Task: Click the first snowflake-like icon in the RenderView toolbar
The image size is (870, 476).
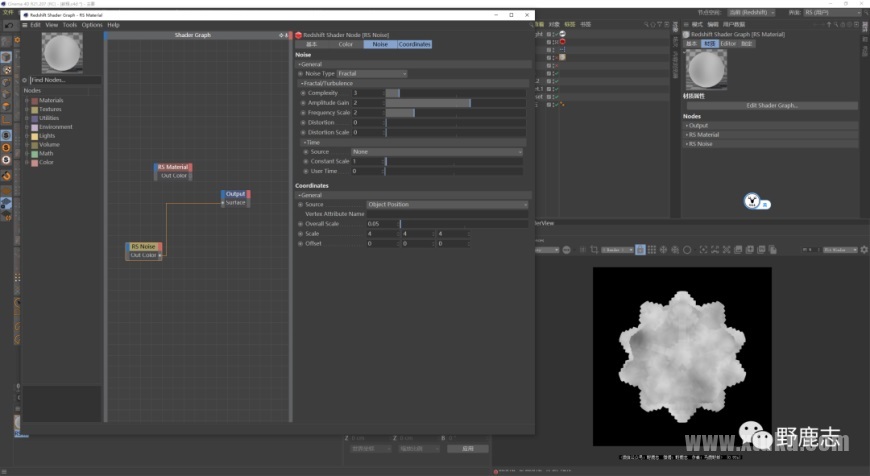Action: (x=663, y=250)
